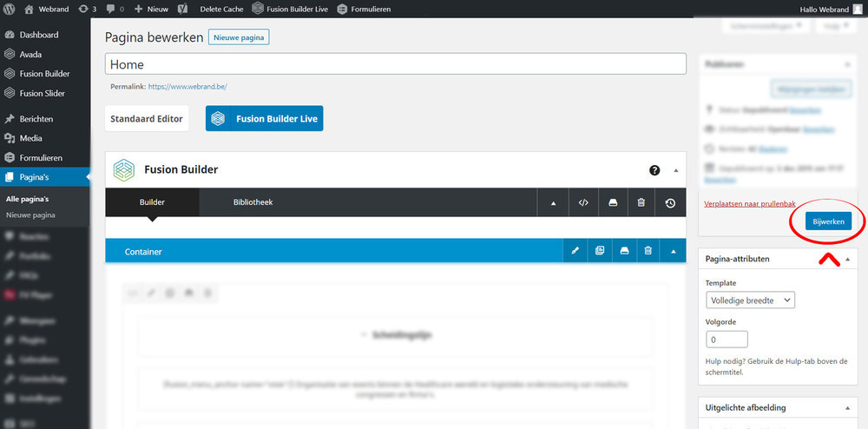The image size is (868, 429).
Task: Switch to the Bibliotheek tab
Action: pyautogui.click(x=253, y=202)
